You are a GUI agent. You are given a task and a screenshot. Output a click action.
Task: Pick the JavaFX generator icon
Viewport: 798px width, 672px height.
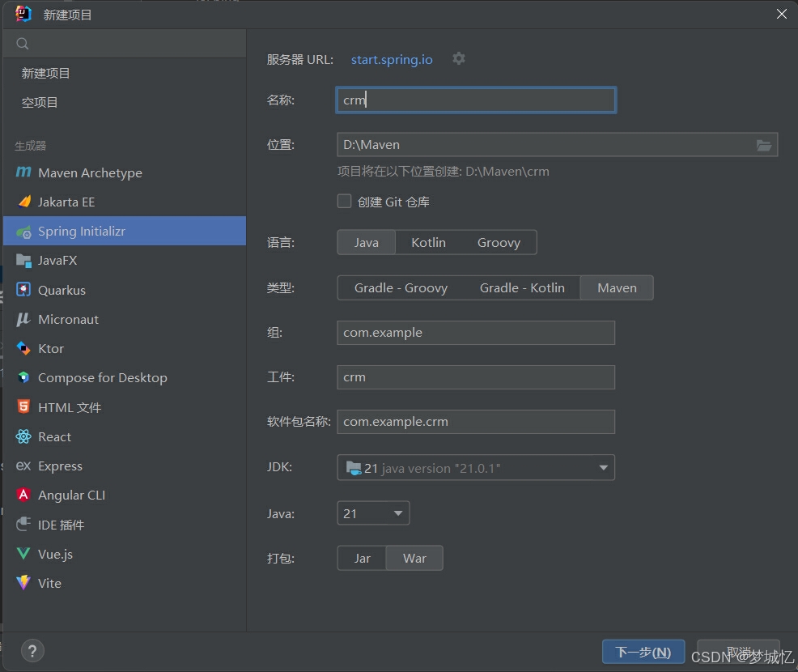23,261
